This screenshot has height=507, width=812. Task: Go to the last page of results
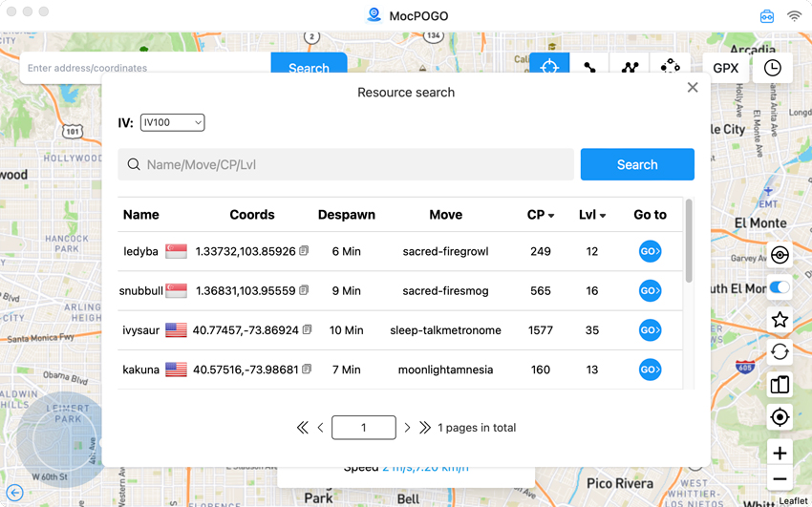(x=425, y=428)
